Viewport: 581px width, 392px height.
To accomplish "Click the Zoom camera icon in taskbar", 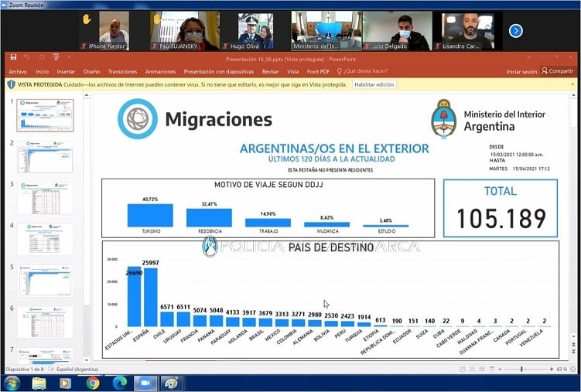I will (144, 383).
